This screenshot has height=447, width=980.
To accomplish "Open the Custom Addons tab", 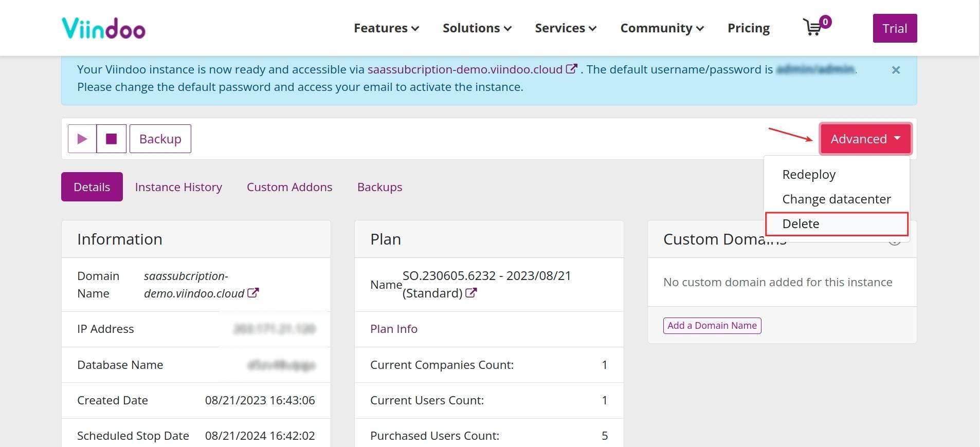I will (x=289, y=187).
